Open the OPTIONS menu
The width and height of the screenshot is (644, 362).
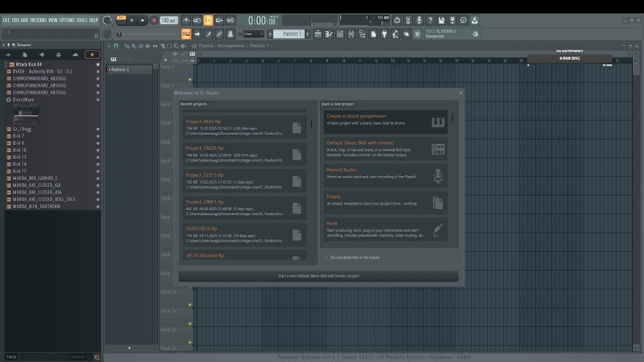pyautogui.click(x=67, y=20)
